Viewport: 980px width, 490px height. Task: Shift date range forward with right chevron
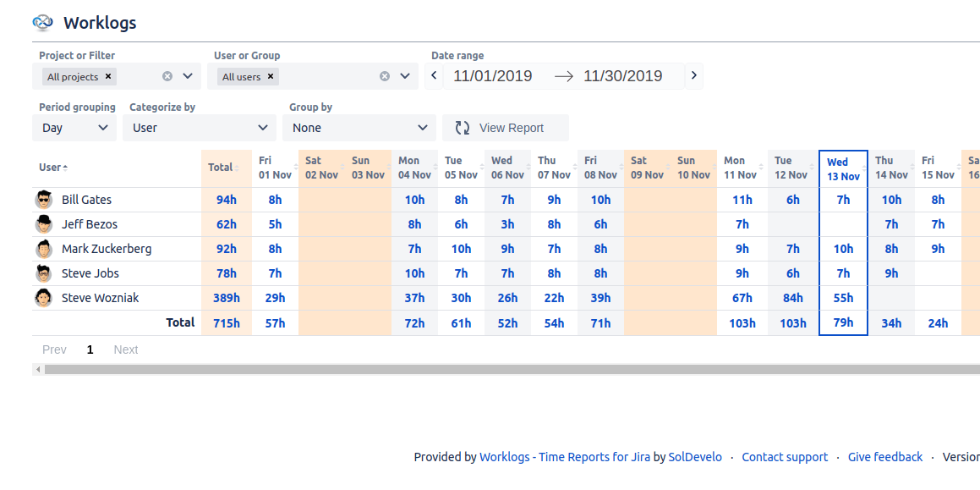[693, 75]
